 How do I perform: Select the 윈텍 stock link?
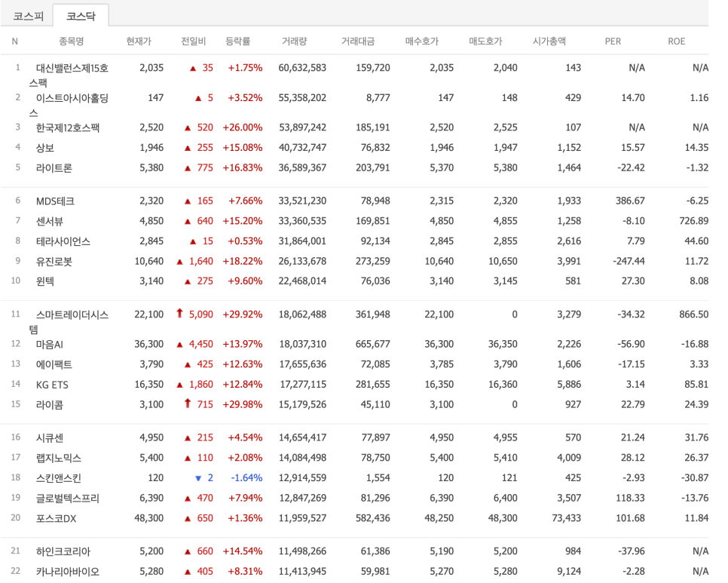(x=45, y=281)
